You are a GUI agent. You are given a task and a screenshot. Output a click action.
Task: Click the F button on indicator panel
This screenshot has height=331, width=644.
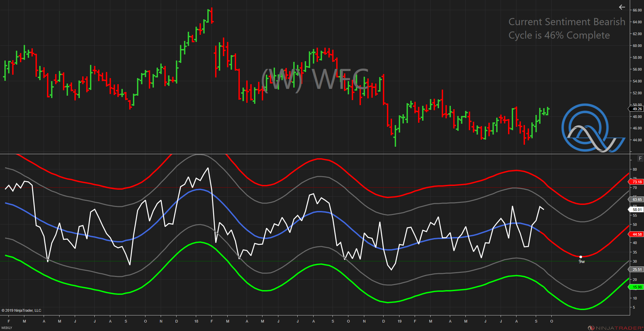coord(640,159)
